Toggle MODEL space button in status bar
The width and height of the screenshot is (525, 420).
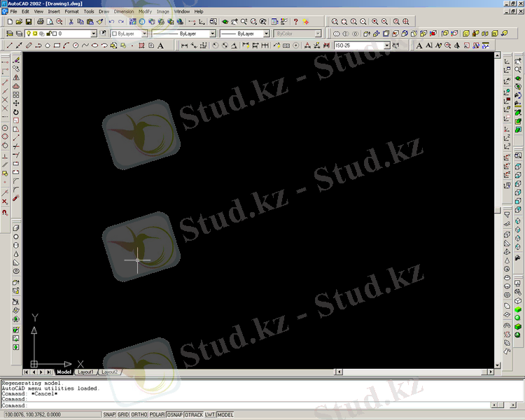pyautogui.click(x=225, y=414)
